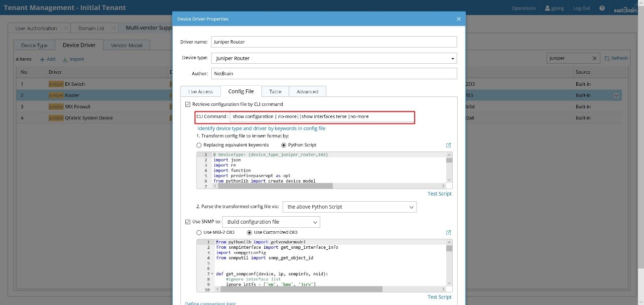Click the Source column header
Viewport: 644px width, 305px height.
[583, 72]
